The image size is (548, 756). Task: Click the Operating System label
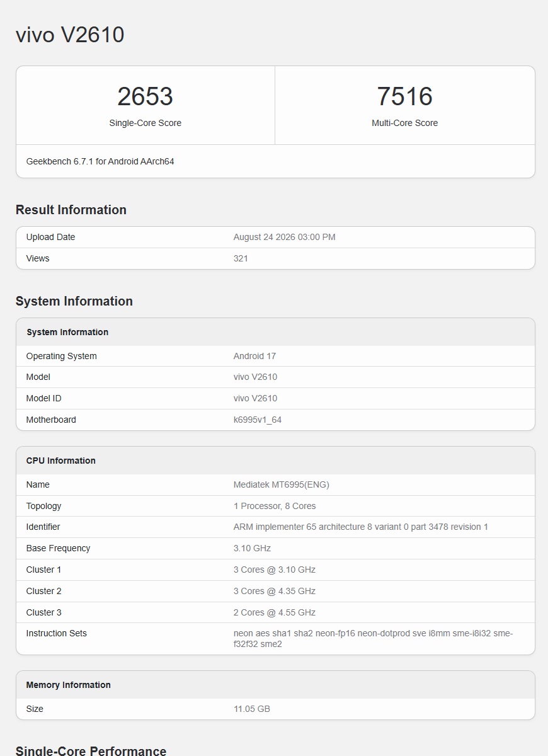point(62,356)
